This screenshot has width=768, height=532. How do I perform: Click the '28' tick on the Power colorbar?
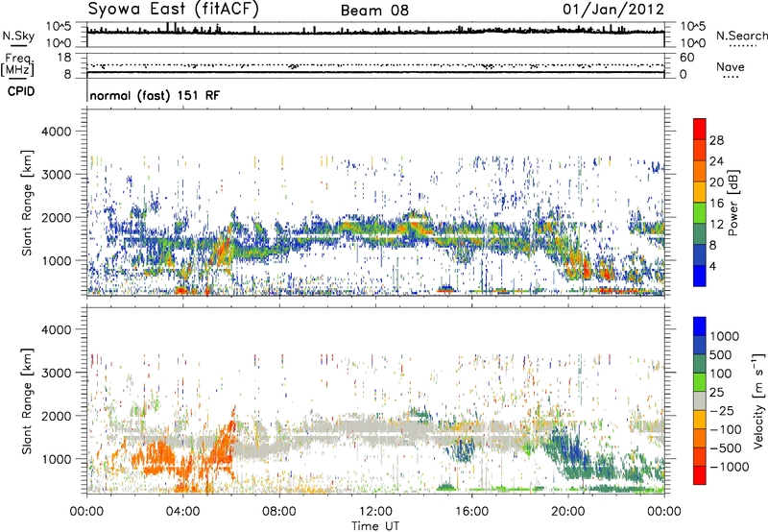[716, 140]
